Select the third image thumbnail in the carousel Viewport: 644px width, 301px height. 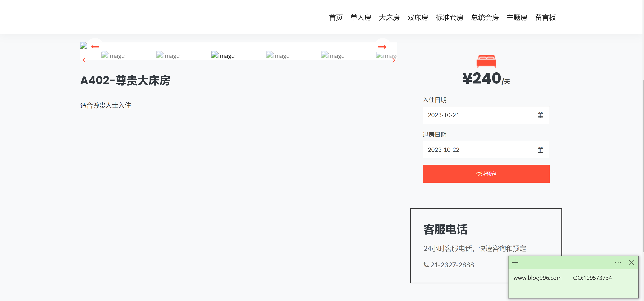point(223,55)
